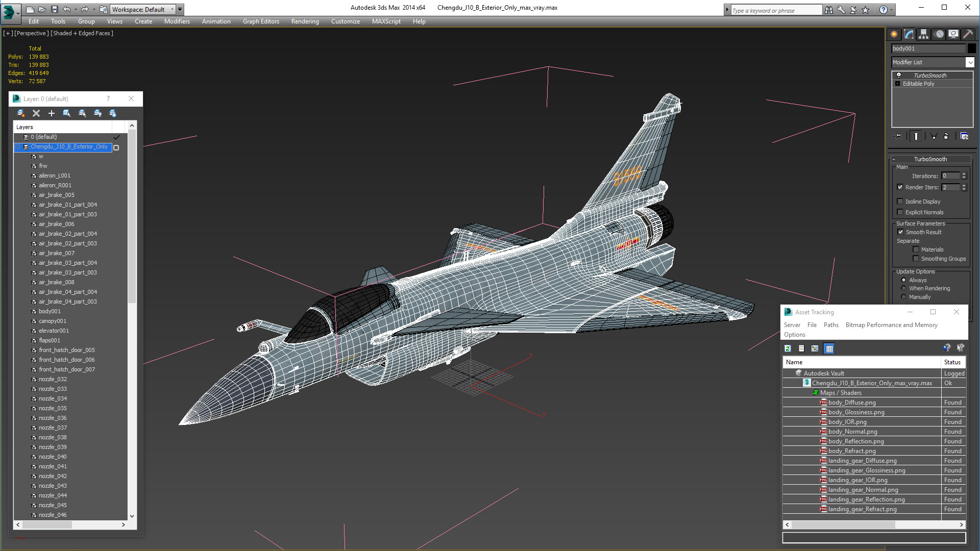This screenshot has height=551, width=980.
Task: Click the body001 object color swatch
Action: (971, 48)
